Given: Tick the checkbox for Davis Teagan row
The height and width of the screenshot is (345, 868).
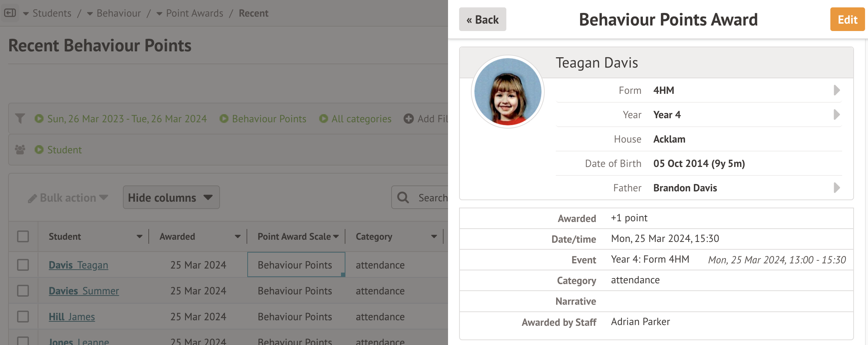Looking at the screenshot, I should [x=23, y=265].
